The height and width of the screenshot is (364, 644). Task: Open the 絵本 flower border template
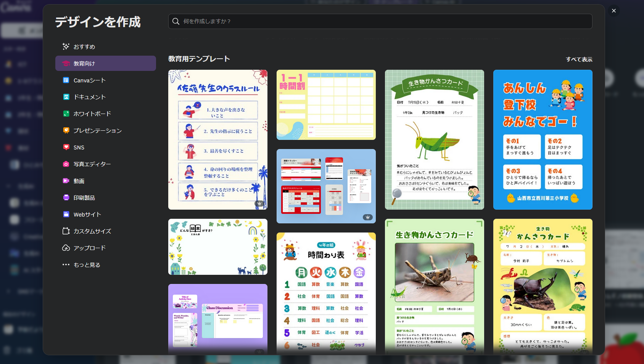218,247
